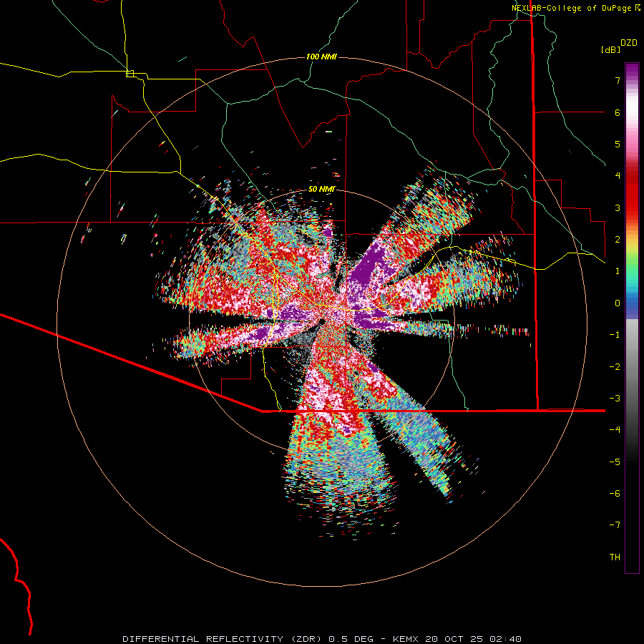Click the -5 value on the color scale
The image size is (644, 644).
(615, 462)
